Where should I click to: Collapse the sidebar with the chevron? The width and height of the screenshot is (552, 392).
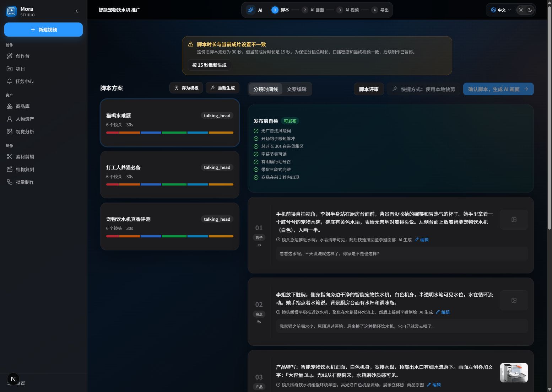[x=77, y=11]
